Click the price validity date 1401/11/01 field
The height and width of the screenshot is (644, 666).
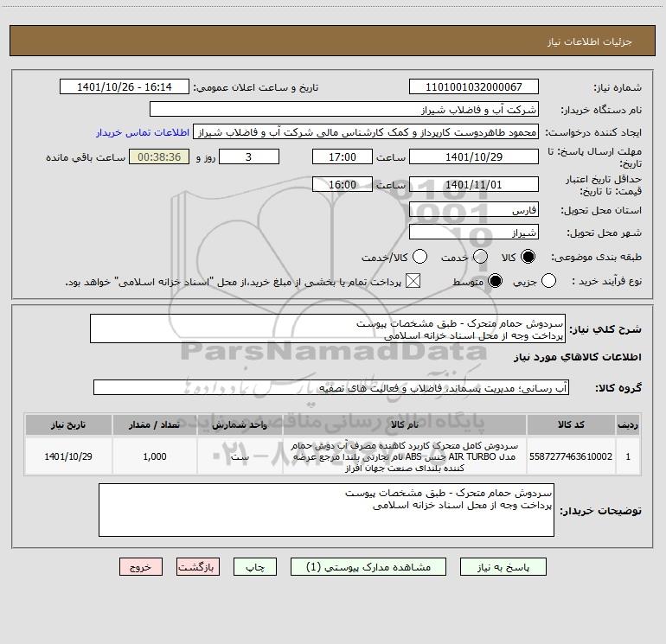pos(474,184)
